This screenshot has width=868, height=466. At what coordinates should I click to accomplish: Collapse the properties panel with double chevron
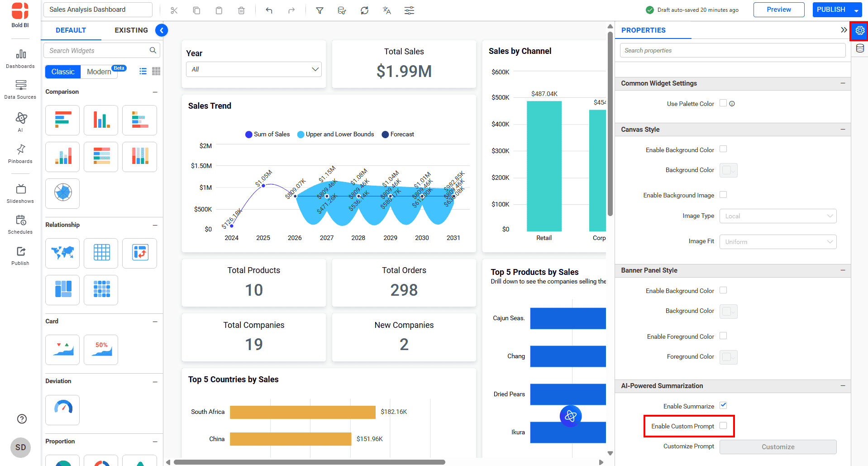[844, 30]
